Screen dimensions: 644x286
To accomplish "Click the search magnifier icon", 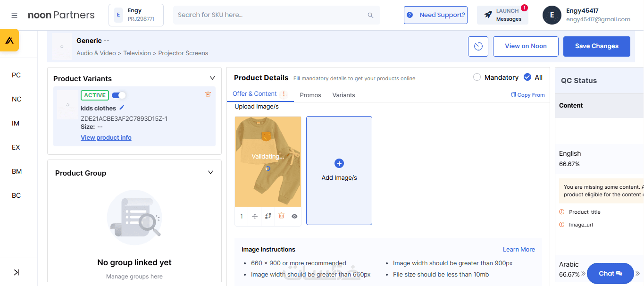I will [x=370, y=15].
